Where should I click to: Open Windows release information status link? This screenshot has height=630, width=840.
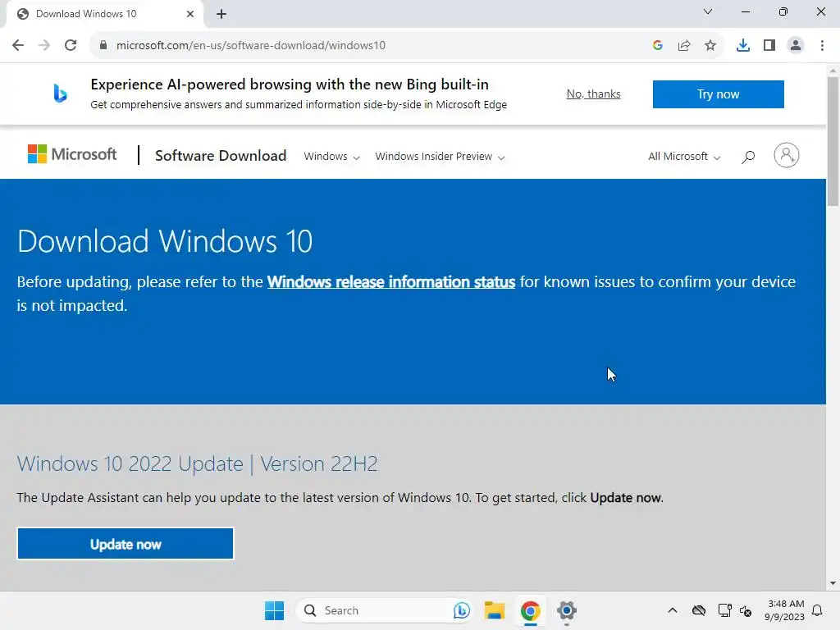coord(391,282)
